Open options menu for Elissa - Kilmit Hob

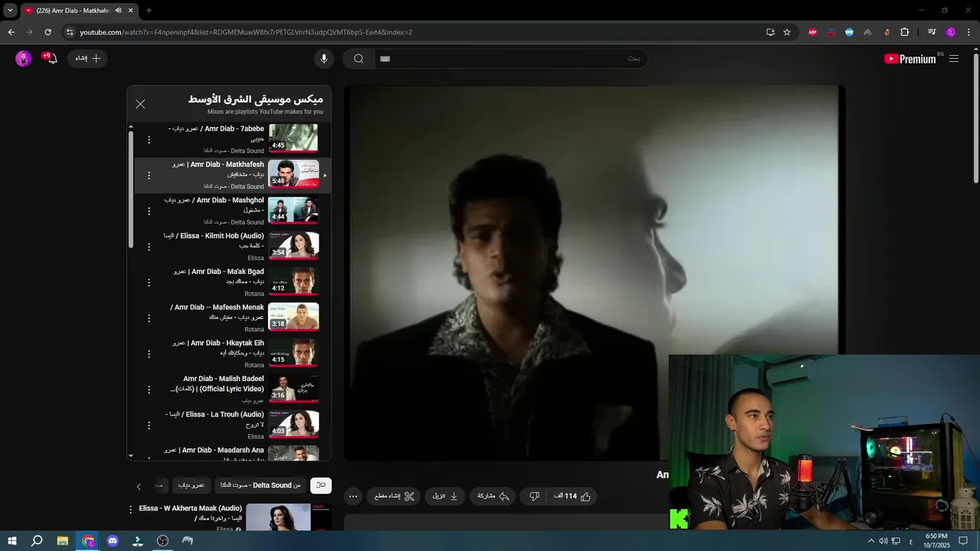tap(149, 247)
